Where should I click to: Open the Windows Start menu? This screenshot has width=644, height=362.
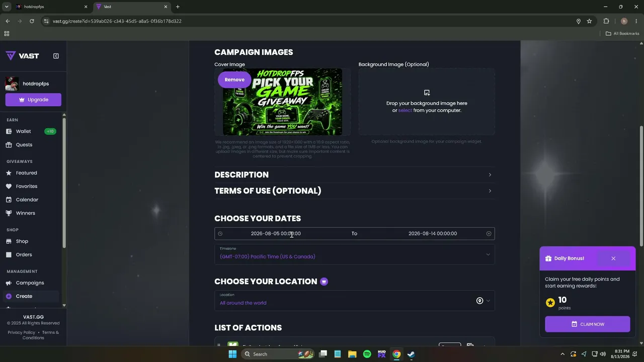click(232, 354)
